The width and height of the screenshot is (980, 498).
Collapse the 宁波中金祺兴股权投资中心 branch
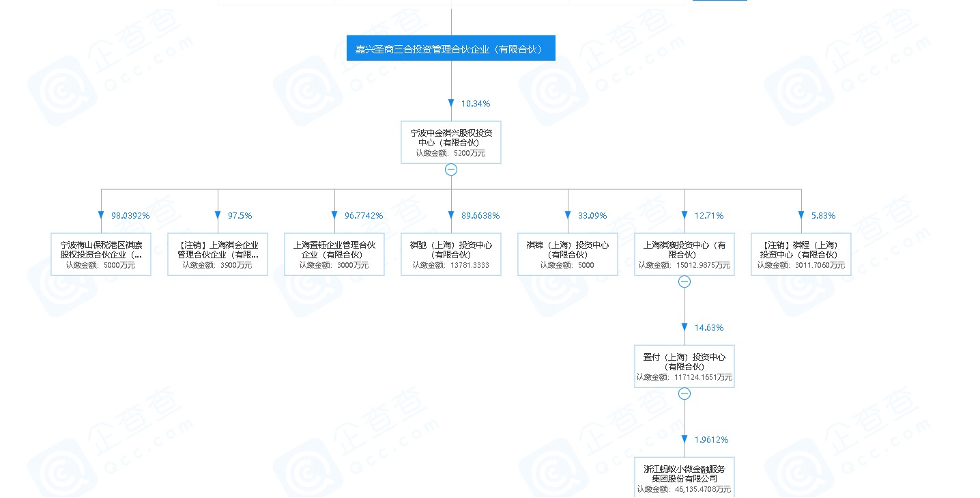coord(450,170)
